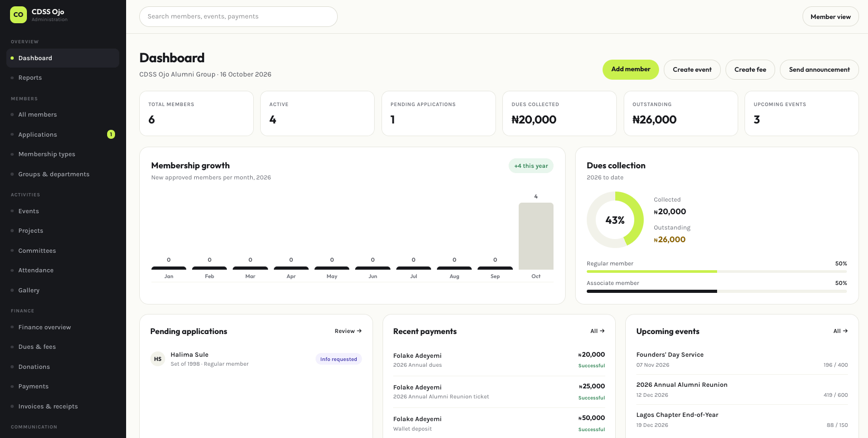Click the 43% dues collection donut chart
This screenshot has height=438, width=868.
[615, 220]
